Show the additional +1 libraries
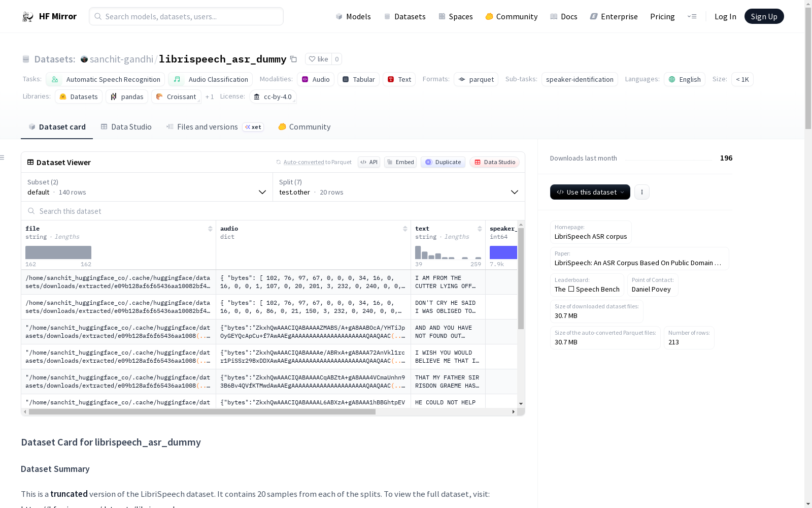This screenshot has width=812, height=508. pos(210,97)
